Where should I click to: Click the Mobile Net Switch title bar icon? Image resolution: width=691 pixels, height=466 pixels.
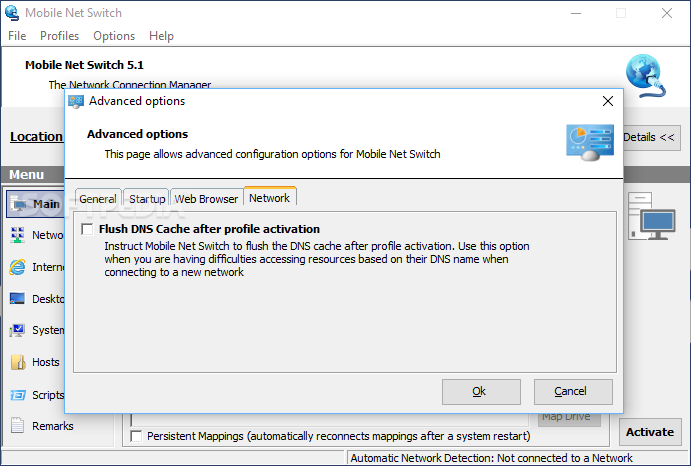pos(12,13)
